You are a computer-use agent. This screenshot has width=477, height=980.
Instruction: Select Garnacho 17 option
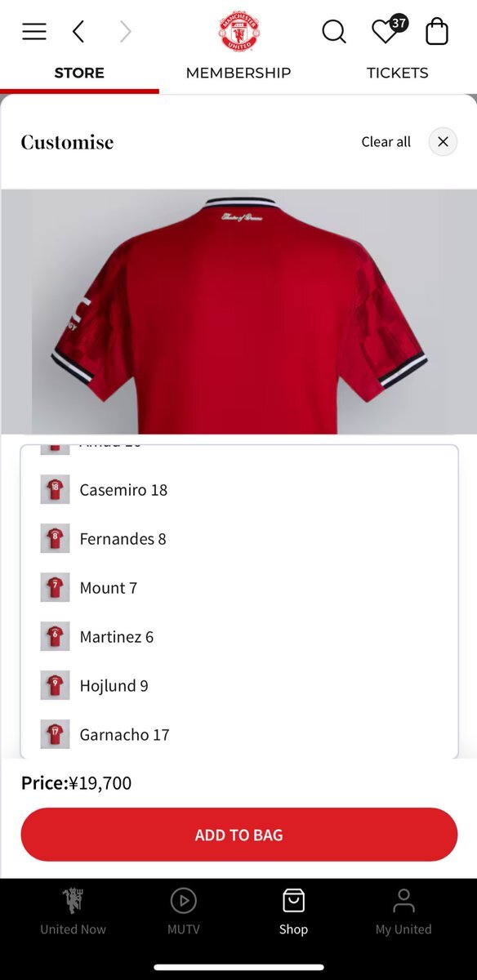coord(239,735)
